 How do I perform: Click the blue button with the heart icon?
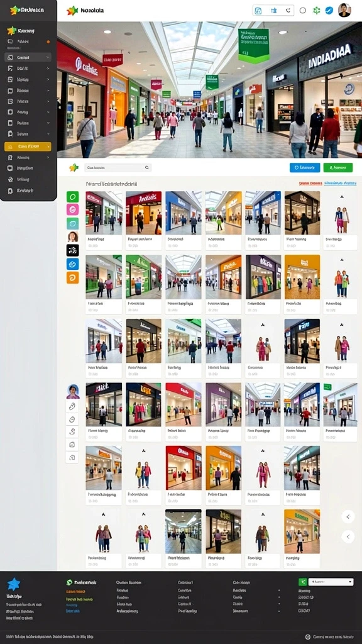click(305, 167)
